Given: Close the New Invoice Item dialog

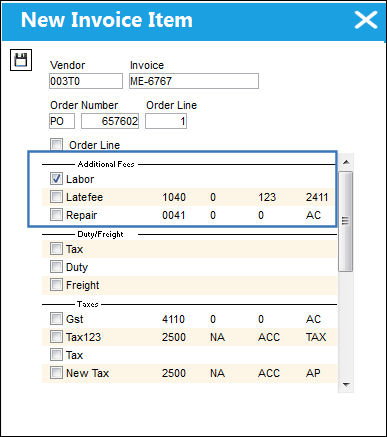Looking at the screenshot, I should [x=366, y=20].
